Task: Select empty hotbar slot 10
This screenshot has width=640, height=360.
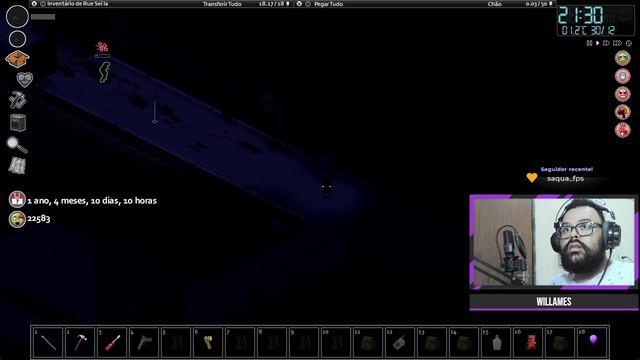Action: (x=336, y=342)
